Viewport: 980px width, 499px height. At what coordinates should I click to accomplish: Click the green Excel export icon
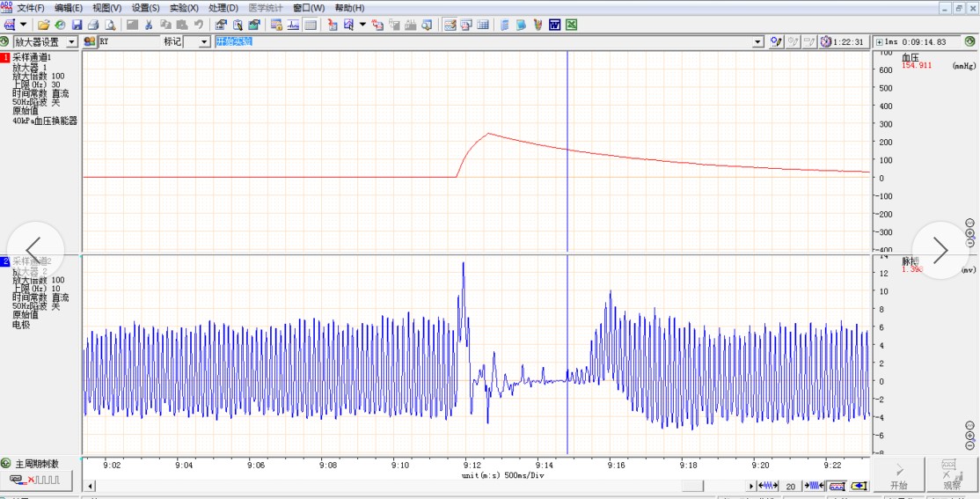tap(571, 25)
